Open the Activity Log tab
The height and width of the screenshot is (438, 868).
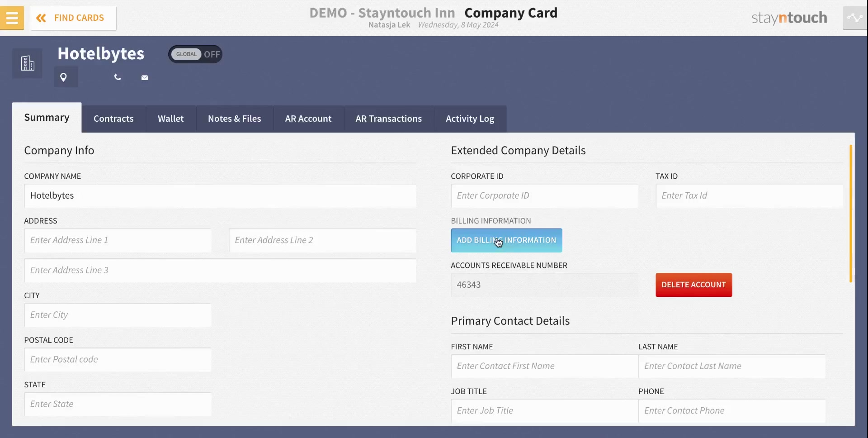(x=470, y=119)
